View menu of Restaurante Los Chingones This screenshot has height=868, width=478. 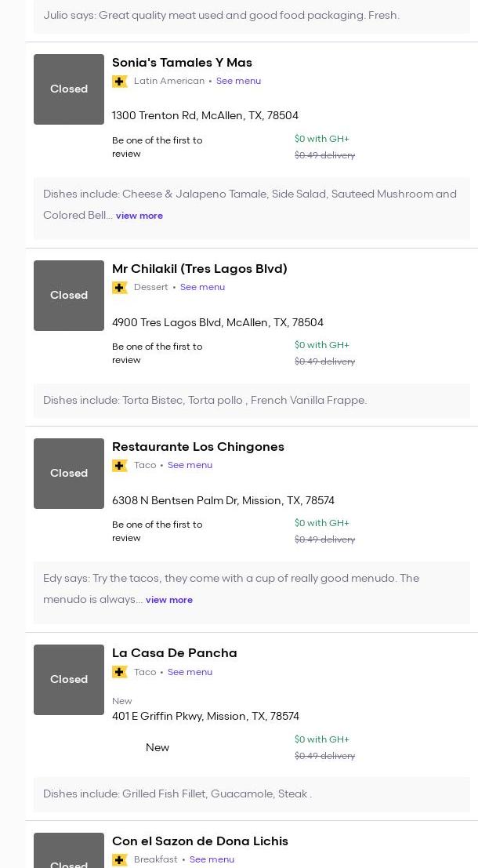(190, 465)
